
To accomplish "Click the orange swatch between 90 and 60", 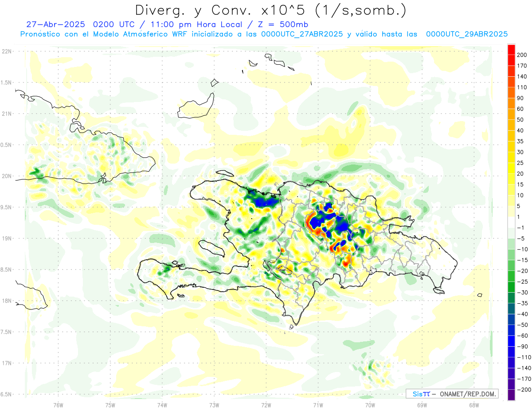I will tap(511, 103).
